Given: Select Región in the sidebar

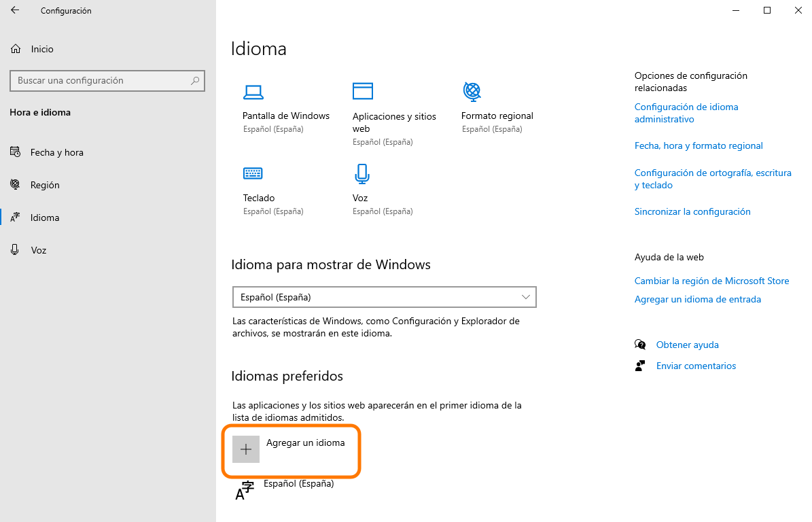Looking at the screenshot, I should [x=45, y=185].
